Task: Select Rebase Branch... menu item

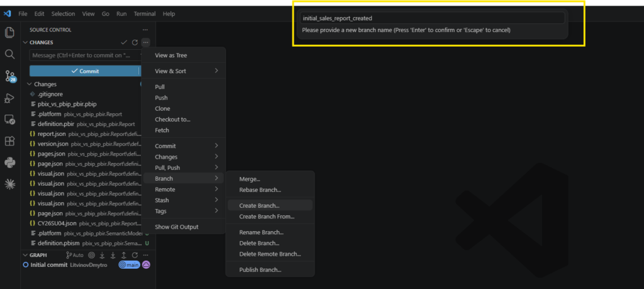Action: [270, 190]
